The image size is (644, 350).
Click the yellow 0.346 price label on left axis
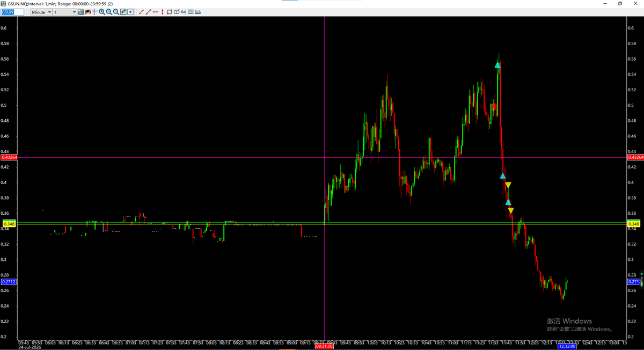coord(9,223)
